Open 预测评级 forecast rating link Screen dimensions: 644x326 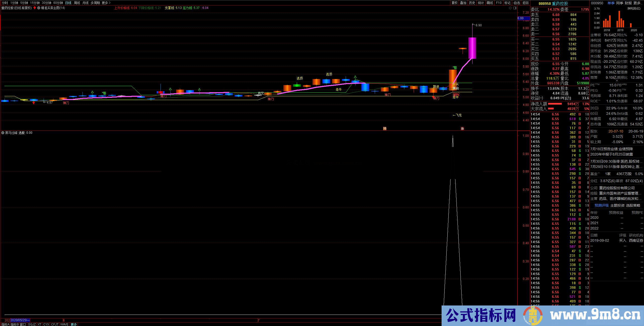pyautogui.click(x=601, y=205)
